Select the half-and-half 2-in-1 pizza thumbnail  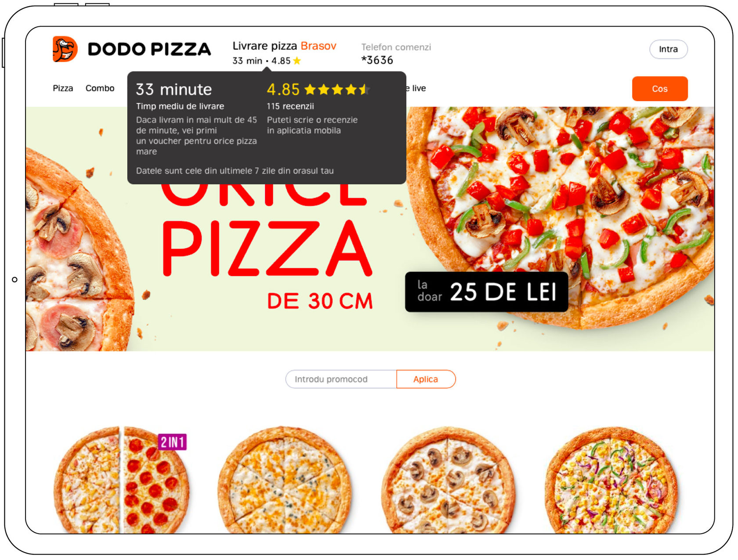(x=121, y=480)
